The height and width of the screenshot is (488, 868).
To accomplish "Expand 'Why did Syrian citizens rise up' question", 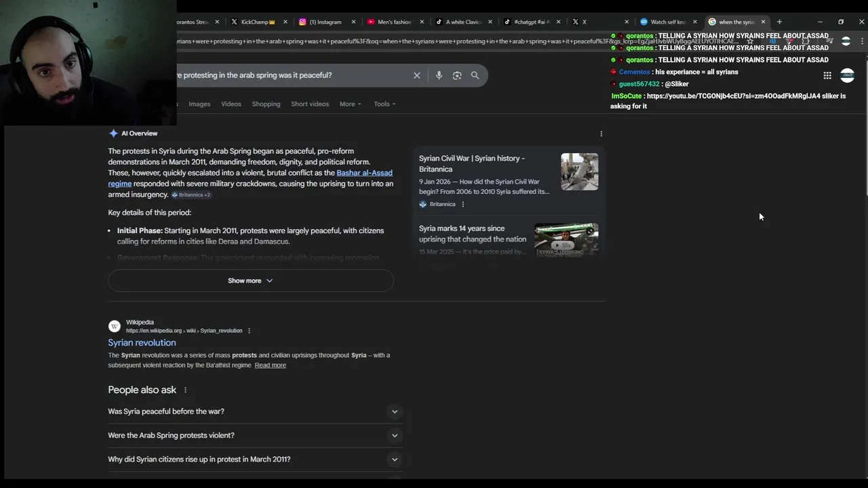I will (255, 460).
